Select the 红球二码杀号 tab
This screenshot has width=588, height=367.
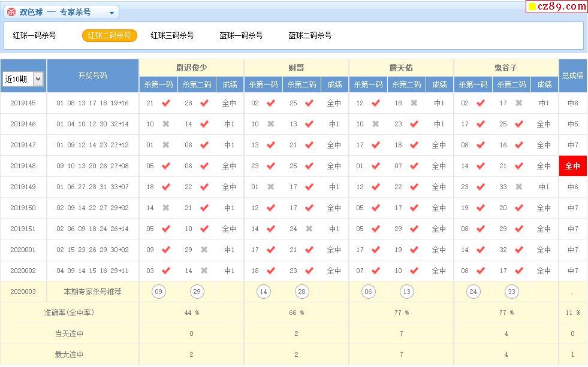[110, 35]
